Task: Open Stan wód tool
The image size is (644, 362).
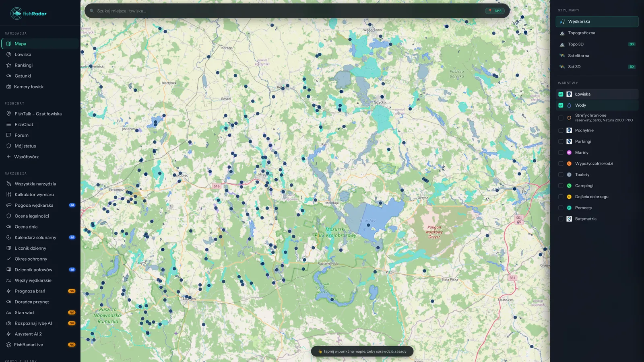Action: pos(39,313)
